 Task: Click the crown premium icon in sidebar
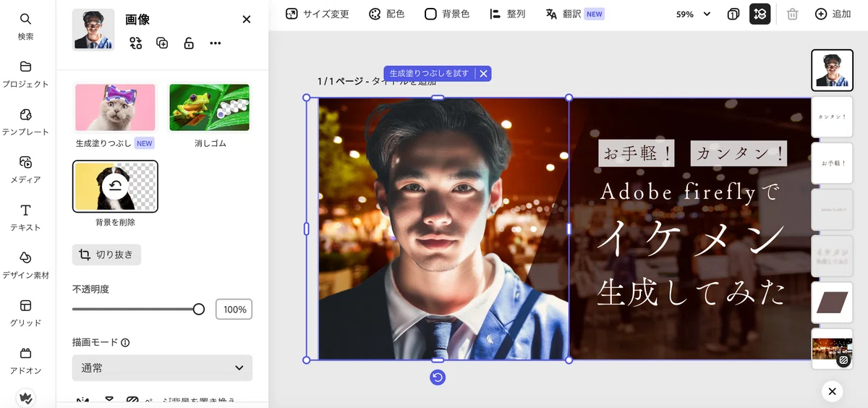coord(25,398)
